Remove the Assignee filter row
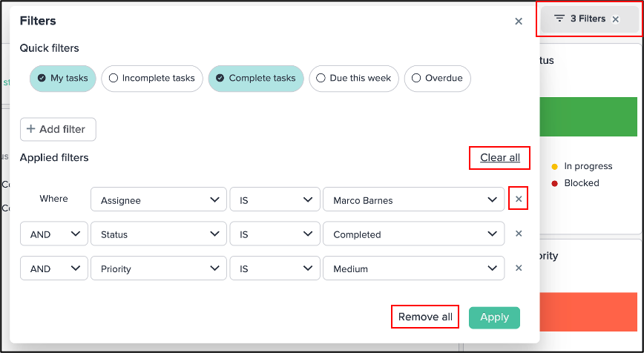This screenshot has width=644, height=353. (519, 199)
